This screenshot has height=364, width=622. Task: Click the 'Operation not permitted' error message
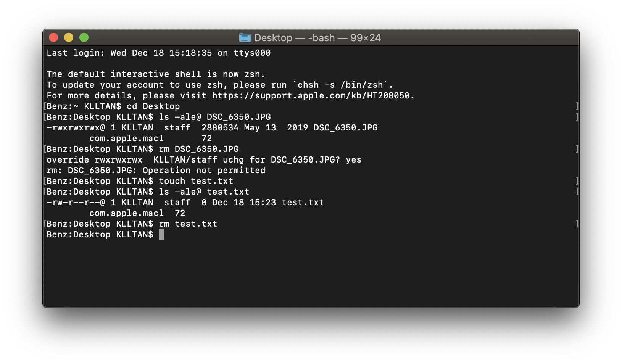(204, 171)
